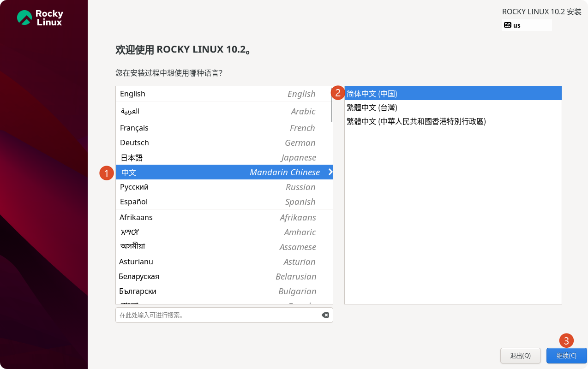Click the language list scrollbar
The height and width of the screenshot is (369, 588).
331,105
